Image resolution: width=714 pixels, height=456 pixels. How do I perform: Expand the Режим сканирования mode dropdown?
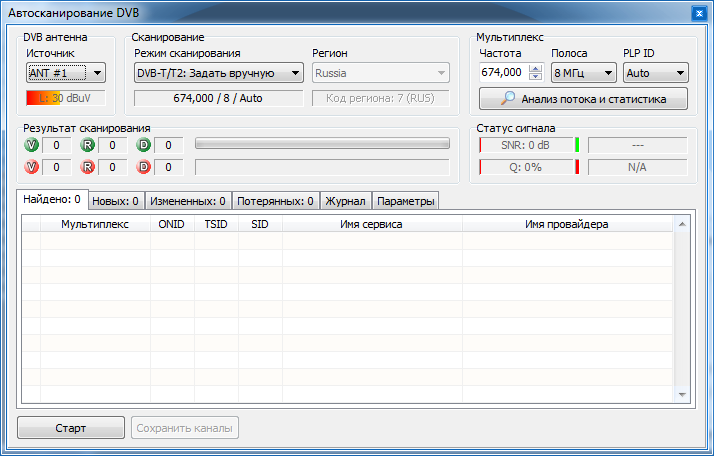[x=218, y=73]
